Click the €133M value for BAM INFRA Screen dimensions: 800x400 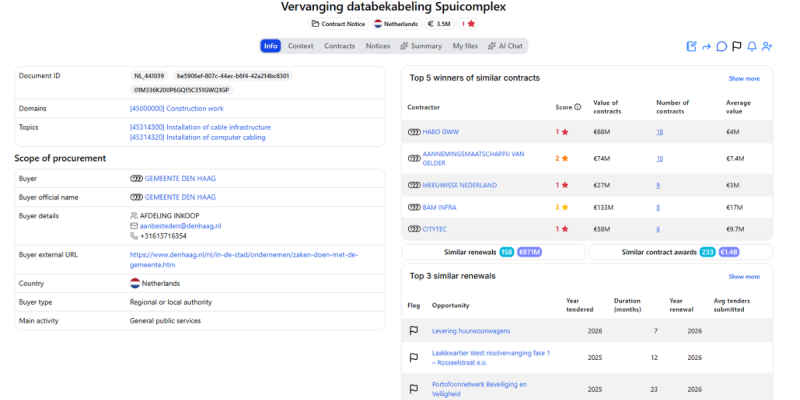point(603,207)
